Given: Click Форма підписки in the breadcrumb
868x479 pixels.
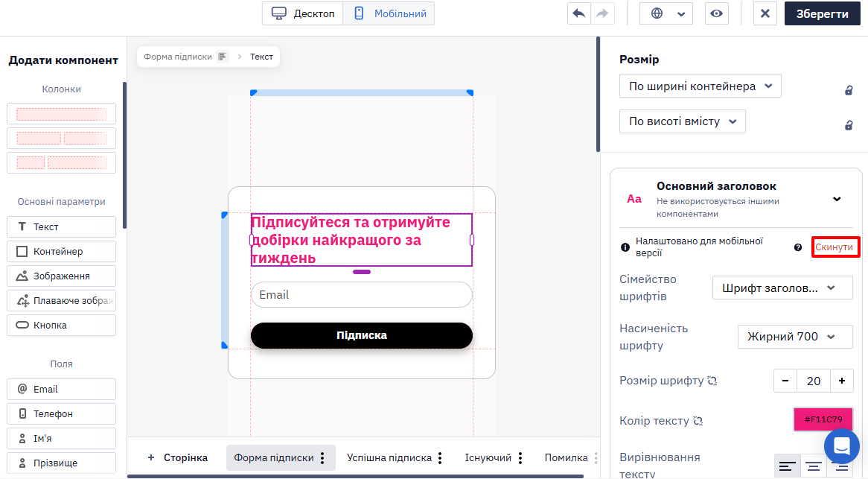Looking at the screenshot, I should pyautogui.click(x=178, y=57).
